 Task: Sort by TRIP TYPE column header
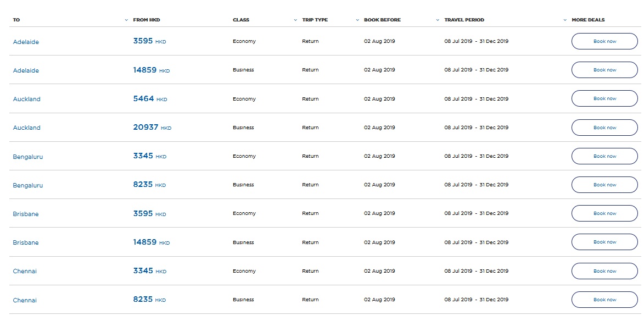(x=315, y=20)
